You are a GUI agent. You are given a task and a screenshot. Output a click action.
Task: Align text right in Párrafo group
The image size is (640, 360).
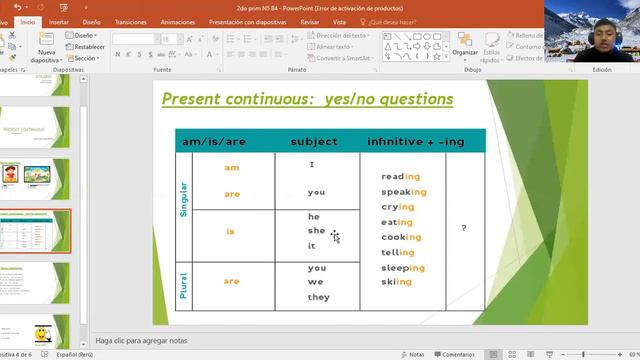[x=253, y=54]
